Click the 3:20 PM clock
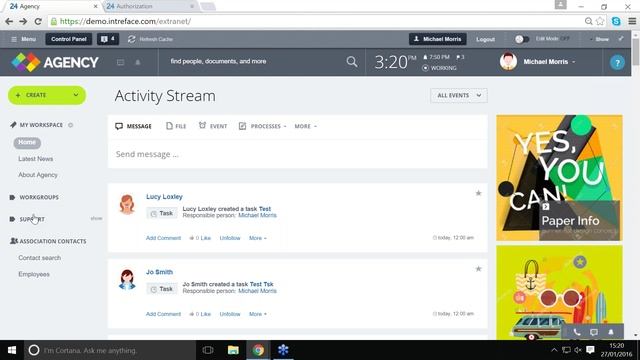 pyautogui.click(x=395, y=62)
